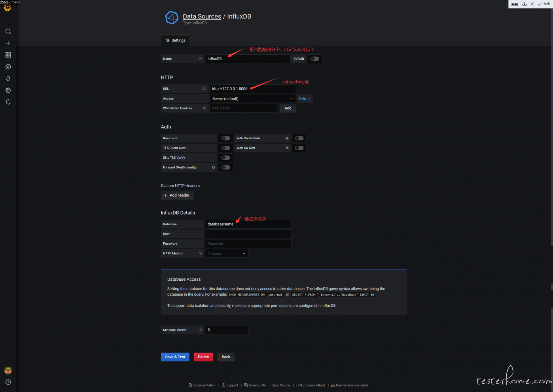Screen dimensions: 553x392
Task: Click the Save & Test button
Action: (175, 357)
